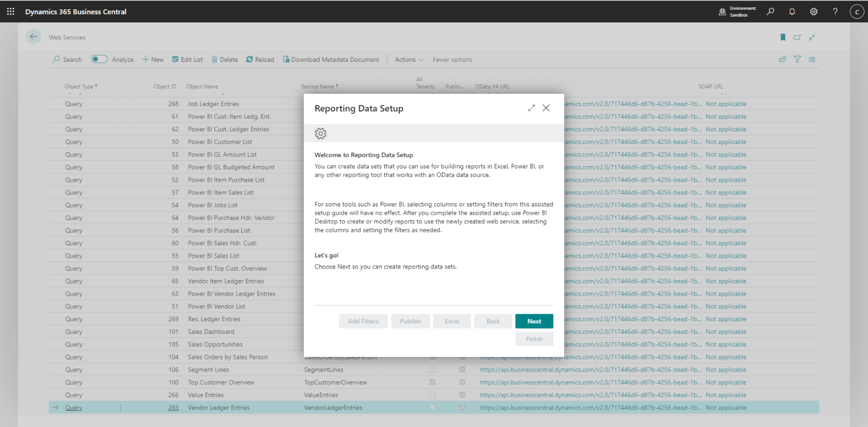Image resolution: width=868 pixels, height=427 pixels.
Task: Open the settings gear in the top bar
Action: click(814, 12)
